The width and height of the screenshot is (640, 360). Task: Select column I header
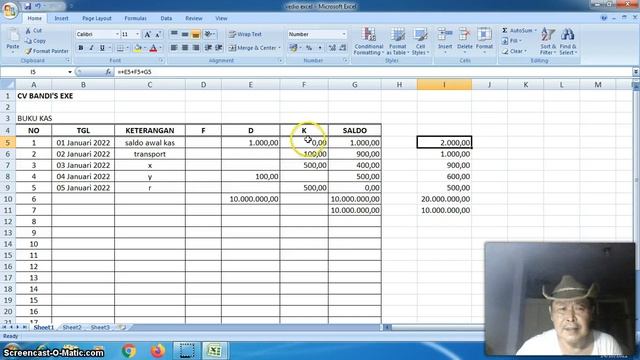pyautogui.click(x=444, y=84)
